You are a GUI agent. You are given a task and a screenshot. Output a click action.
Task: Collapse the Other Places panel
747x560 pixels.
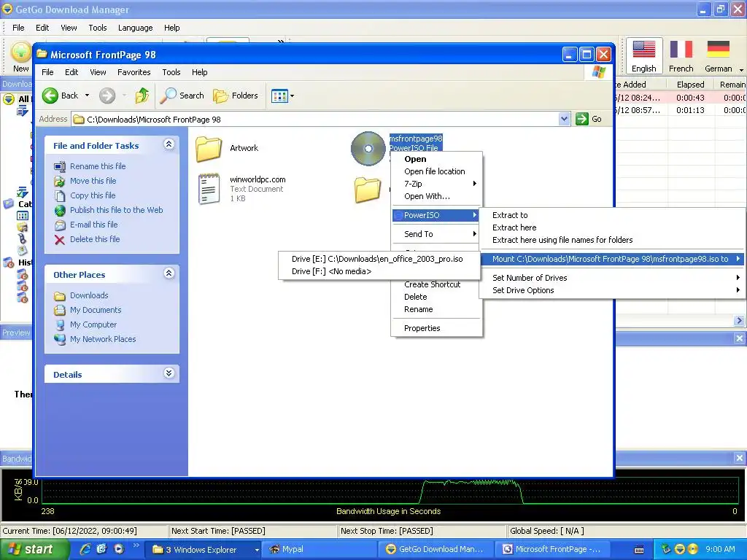[169, 273]
